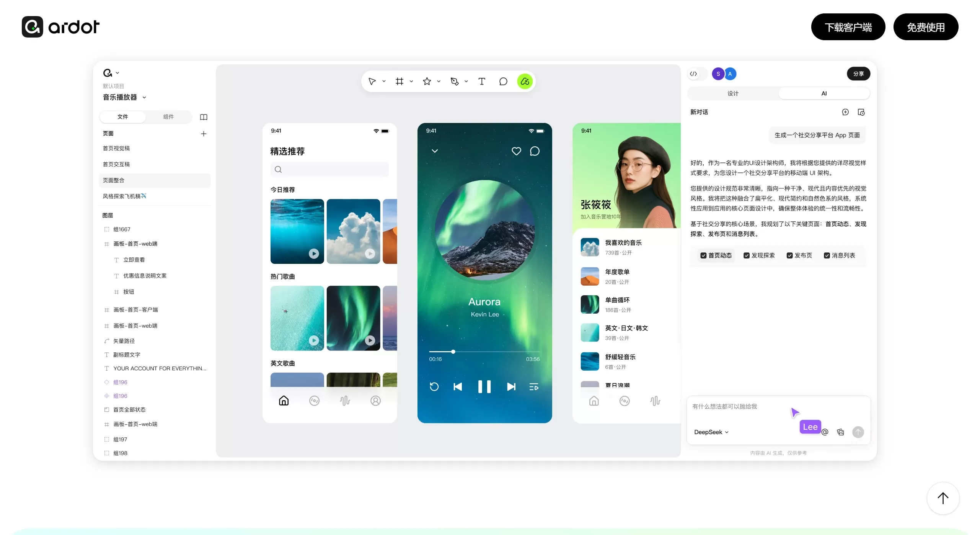Select the comment bubble tool

click(x=503, y=81)
